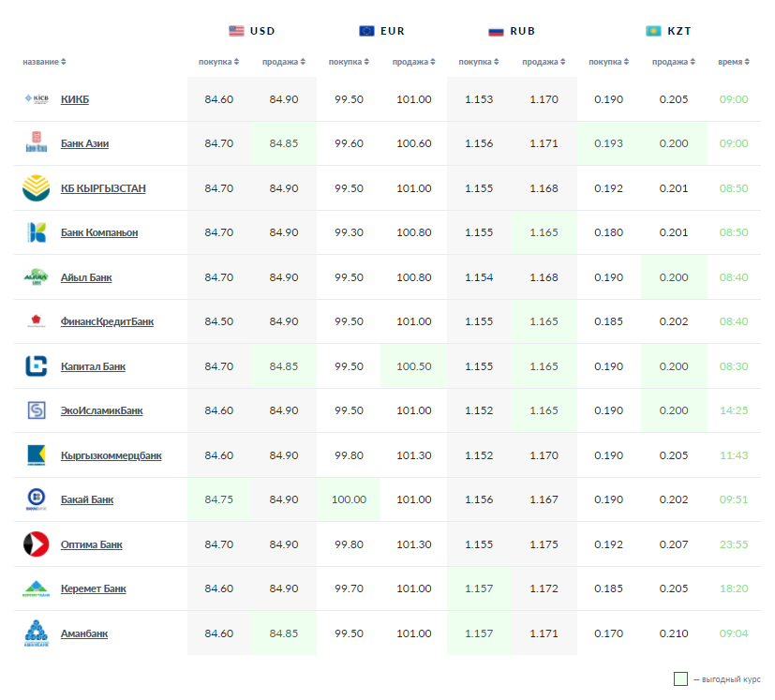Open the ЭкоИсламикБанк link
Viewport: 775px width, 700px height.
[x=101, y=411]
